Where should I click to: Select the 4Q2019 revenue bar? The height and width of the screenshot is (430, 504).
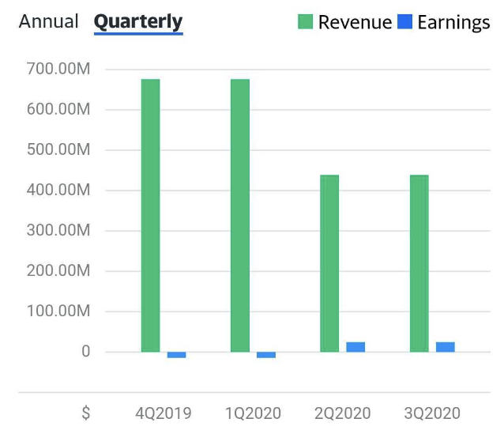pos(151,215)
